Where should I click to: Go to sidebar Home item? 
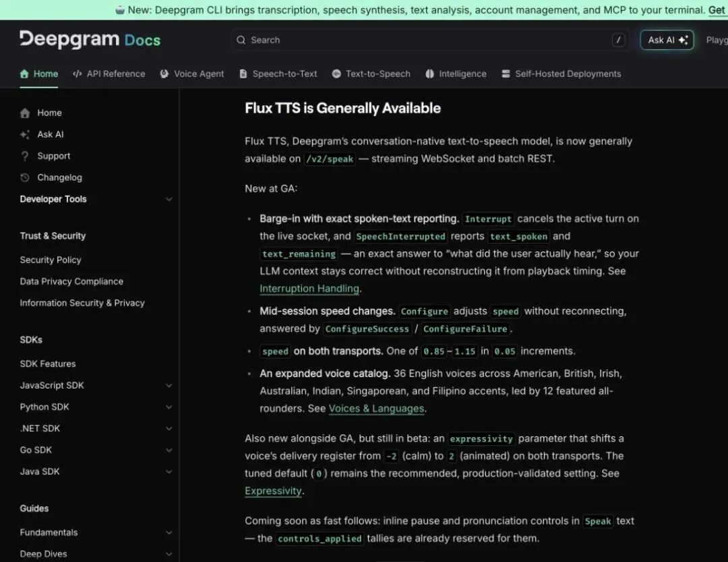click(50, 113)
